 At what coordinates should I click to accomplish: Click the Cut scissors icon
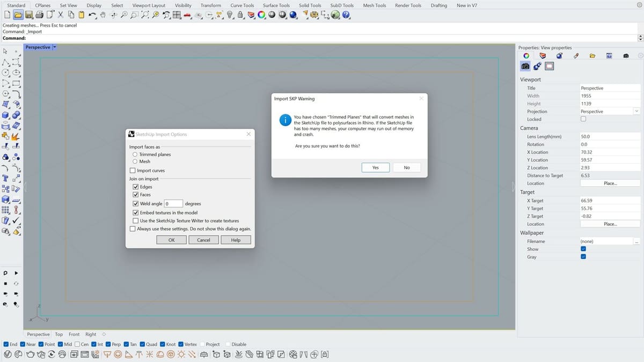point(61,15)
